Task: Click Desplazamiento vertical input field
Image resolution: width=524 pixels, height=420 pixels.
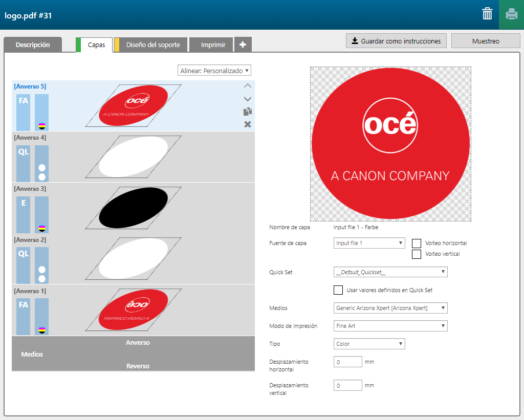Action: pyautogui.click(x=347, y=385)
